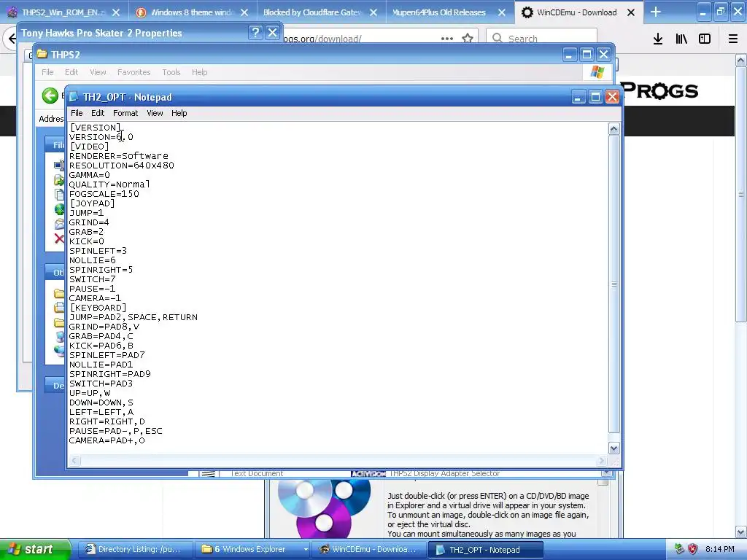Switch to Mupen64Plus Old Releases tab

(438, 12)
